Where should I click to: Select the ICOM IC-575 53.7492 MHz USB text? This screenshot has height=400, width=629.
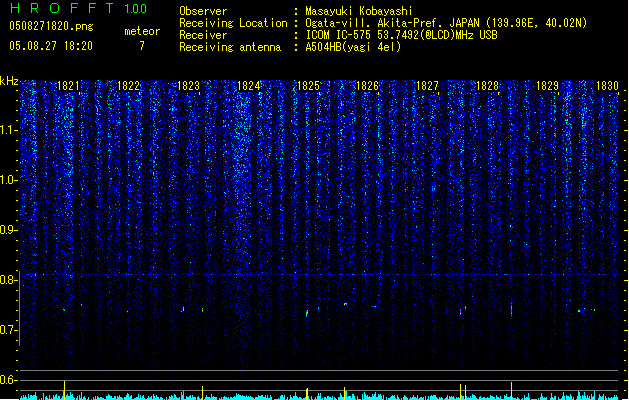tap(402, 35)
